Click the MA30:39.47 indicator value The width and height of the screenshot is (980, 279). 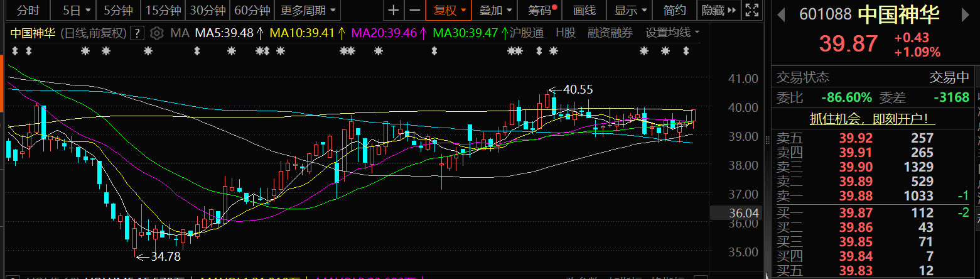coord(465,33)
